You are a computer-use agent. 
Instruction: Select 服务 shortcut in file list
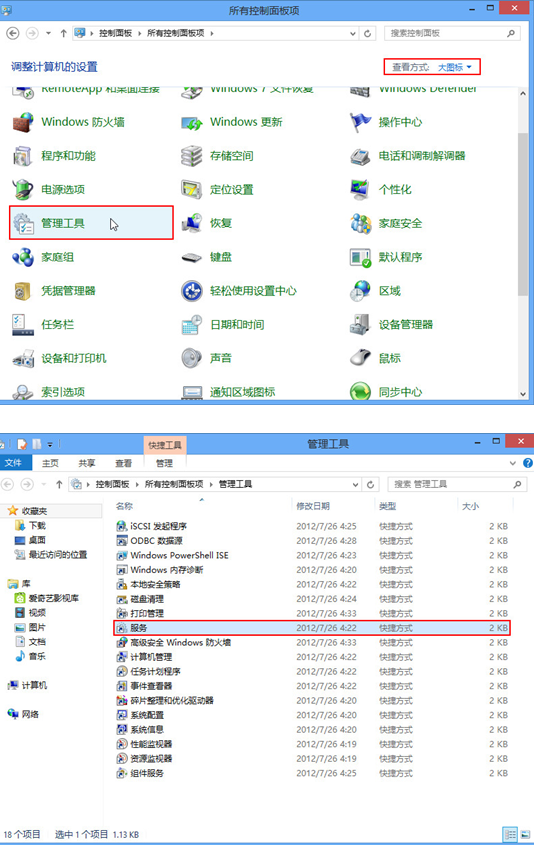(312, 628)
